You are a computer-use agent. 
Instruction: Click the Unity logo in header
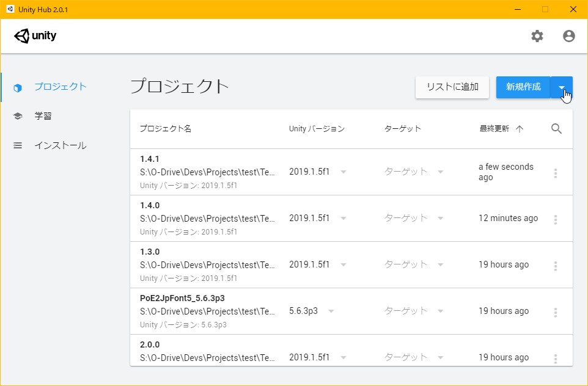tap(35, 36)
